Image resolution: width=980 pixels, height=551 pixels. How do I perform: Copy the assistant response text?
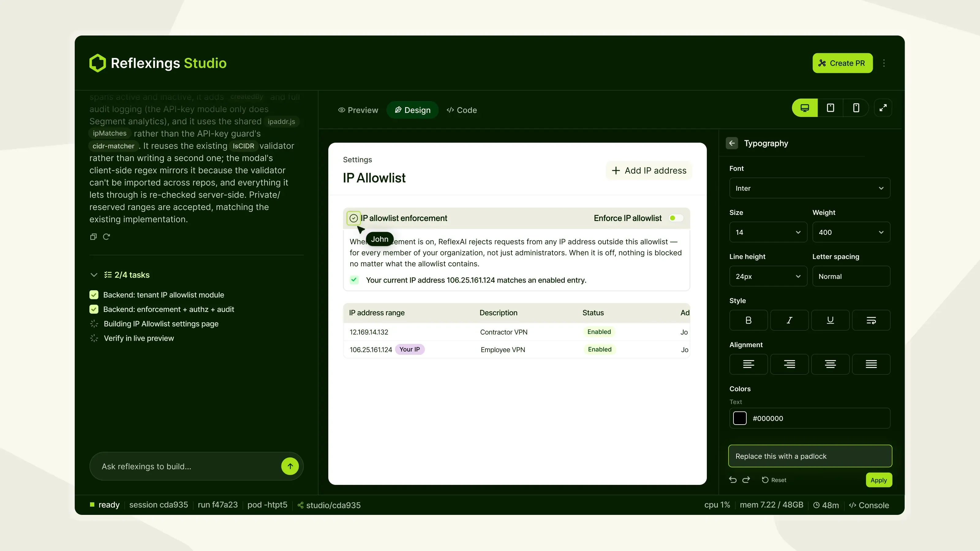93,237
